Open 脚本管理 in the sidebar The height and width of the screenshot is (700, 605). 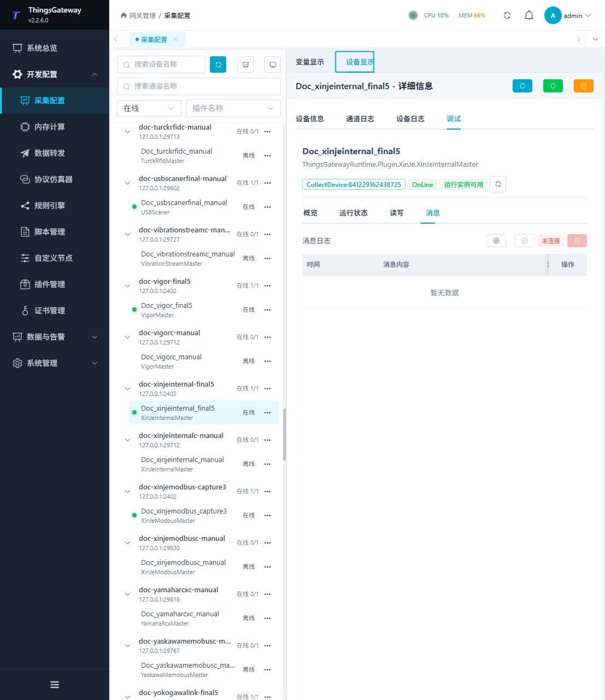pyautogui.click(x=55, y=232)
